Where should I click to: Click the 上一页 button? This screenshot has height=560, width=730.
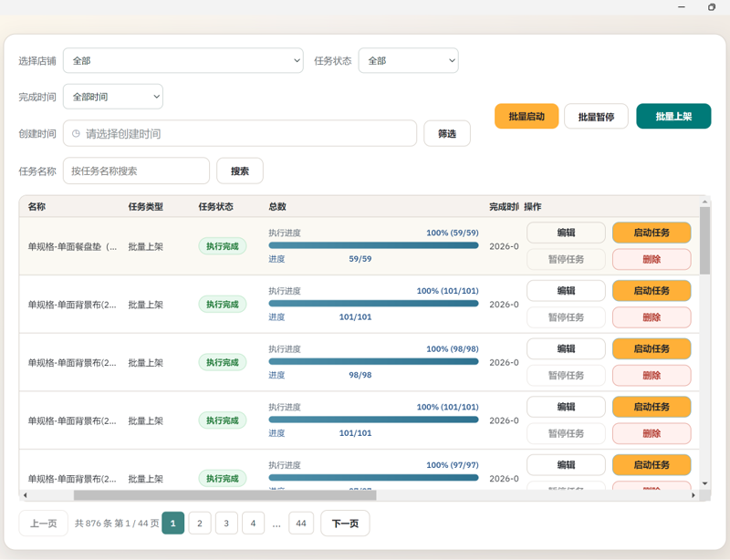coord(43,524)
